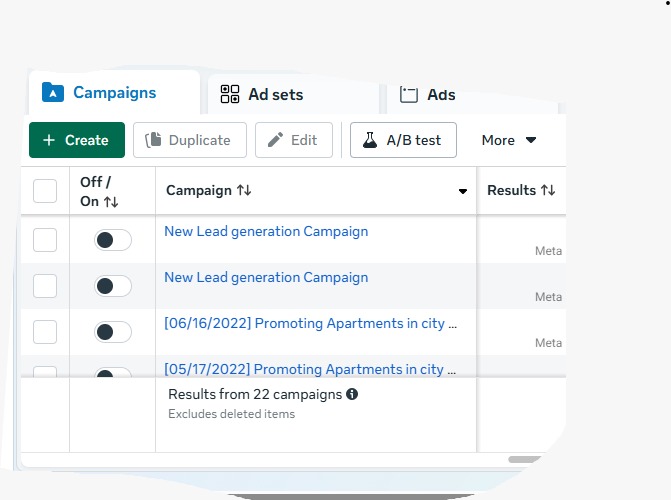Sort by Off / On column arrows

coord(111,202)
